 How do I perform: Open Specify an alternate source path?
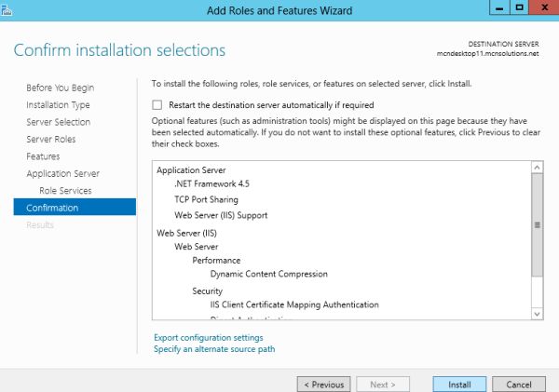(213, 349)
